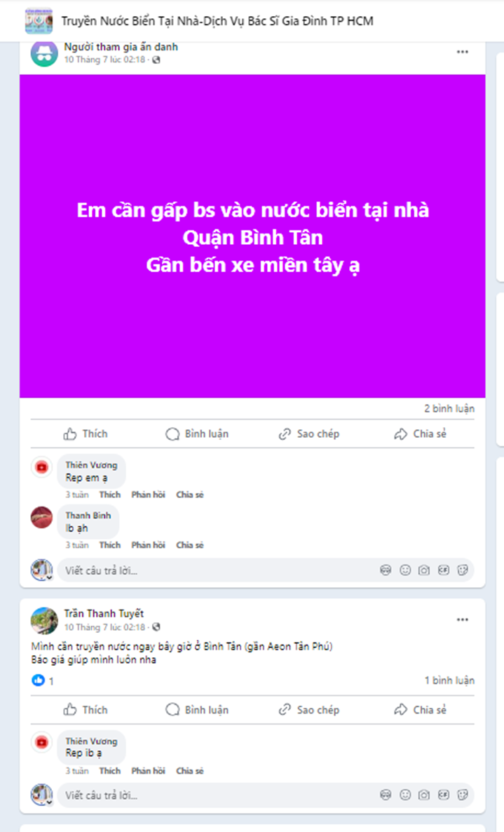Image resolution: width=504 pixels, height=832 pixels.
Task: Click Sao chép on the first post
Action: pos(309,434)
